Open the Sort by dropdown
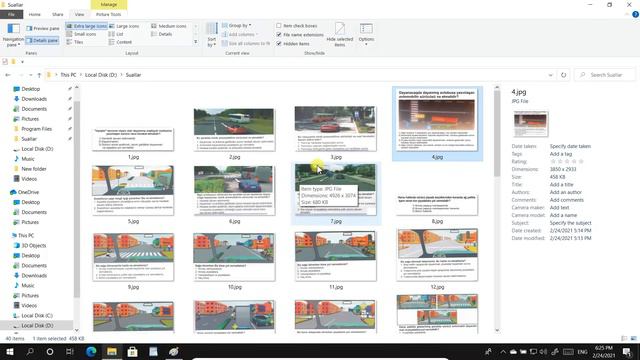 (211, 35)
